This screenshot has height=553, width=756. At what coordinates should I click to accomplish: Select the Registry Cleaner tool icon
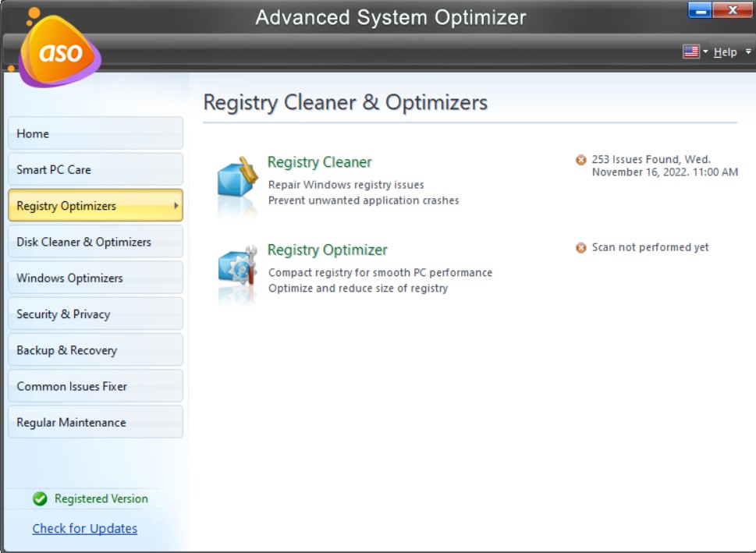point(236,176)
